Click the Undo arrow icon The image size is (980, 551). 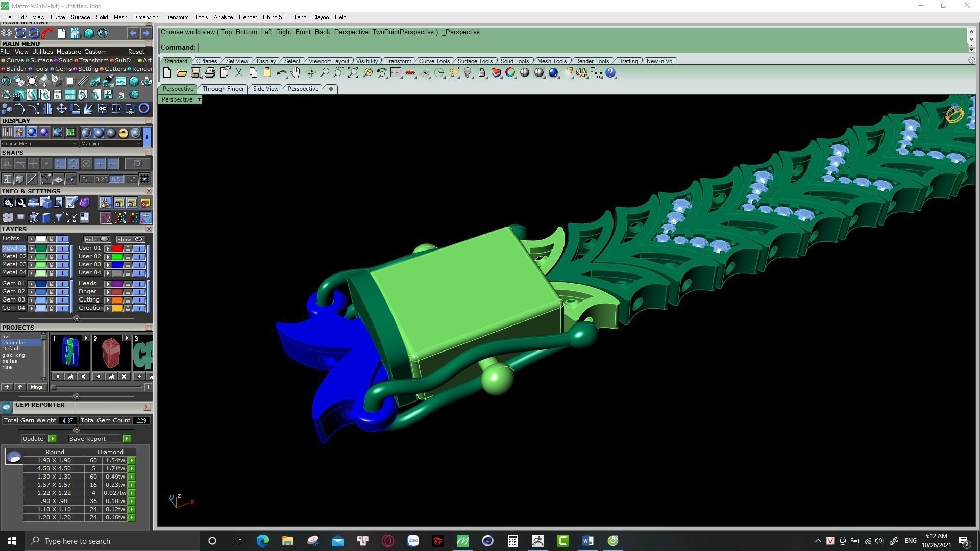(x=281, y=73)
